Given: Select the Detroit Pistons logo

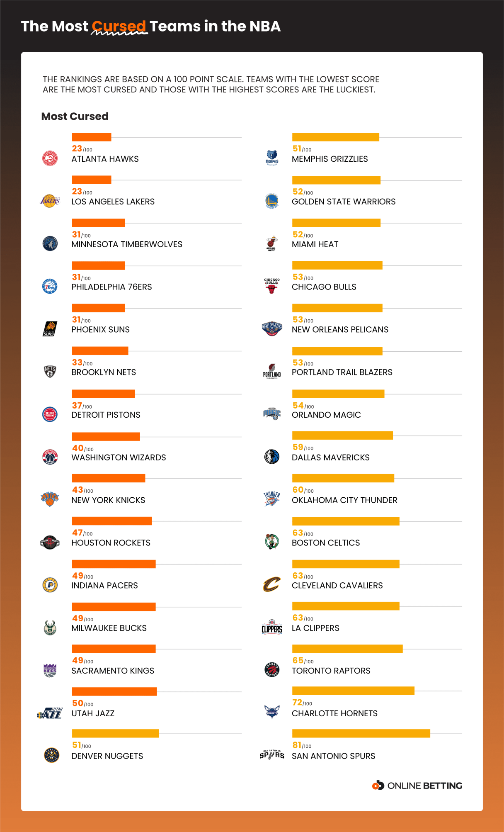Looking at the screenshot, I should [50, 414].
